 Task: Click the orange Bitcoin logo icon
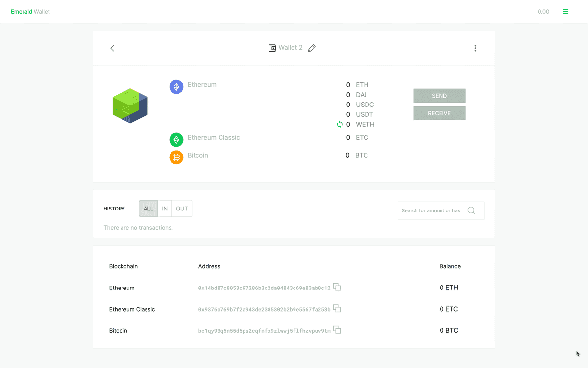coord(176,158)
